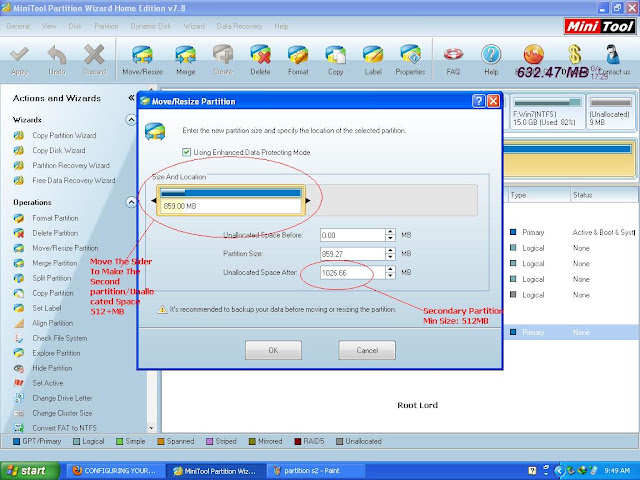Click the left handle of partition slider
Viewport: 640px width, 480px height.
(x=153, y=200)
